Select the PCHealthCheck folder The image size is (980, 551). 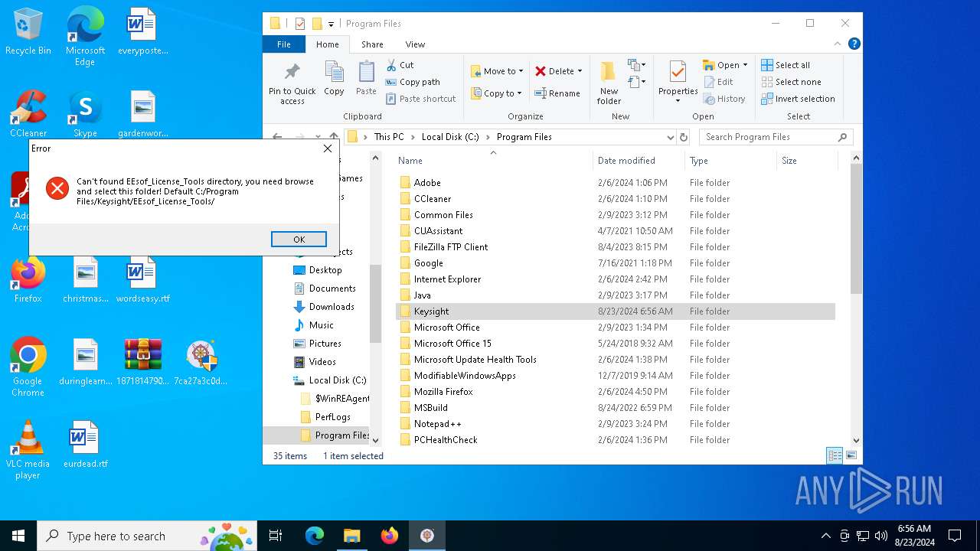tap(616, 440)
